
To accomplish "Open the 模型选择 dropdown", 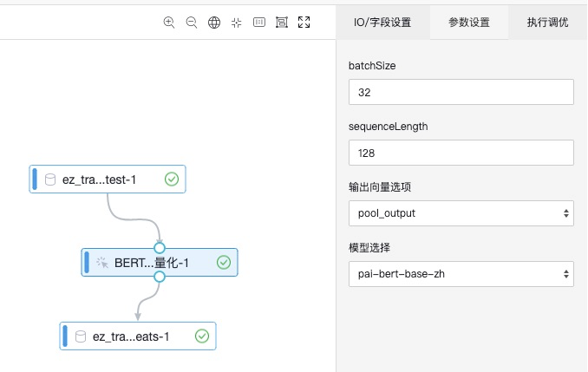I will (x=461, y=275).
